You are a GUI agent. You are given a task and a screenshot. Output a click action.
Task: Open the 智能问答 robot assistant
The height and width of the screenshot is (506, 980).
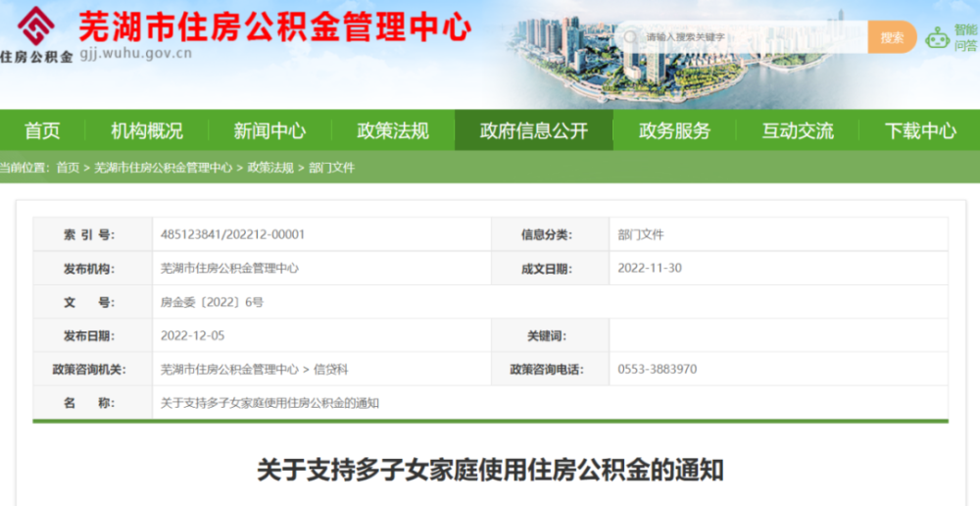click(952, 37)
